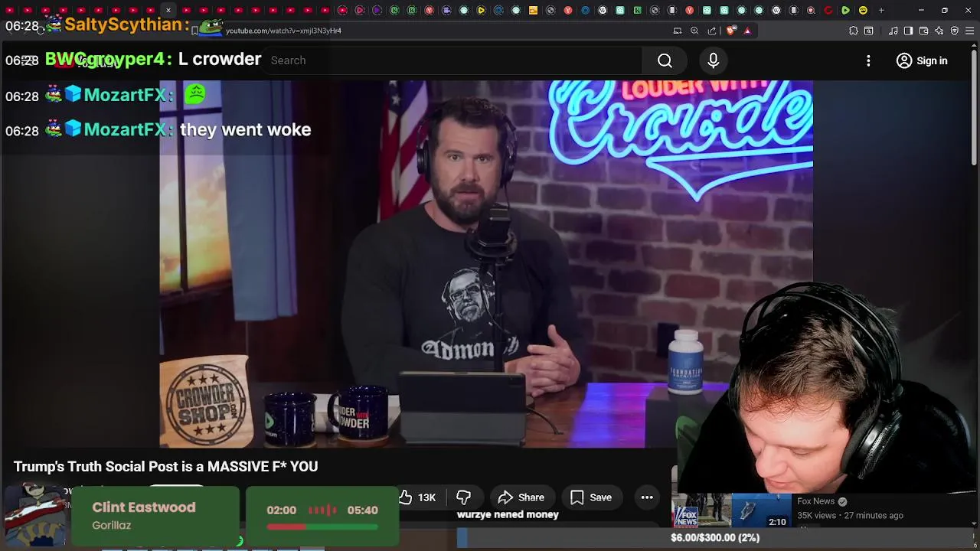Share this video
This screenshot has width=980, height=551.
pos(521,497)
